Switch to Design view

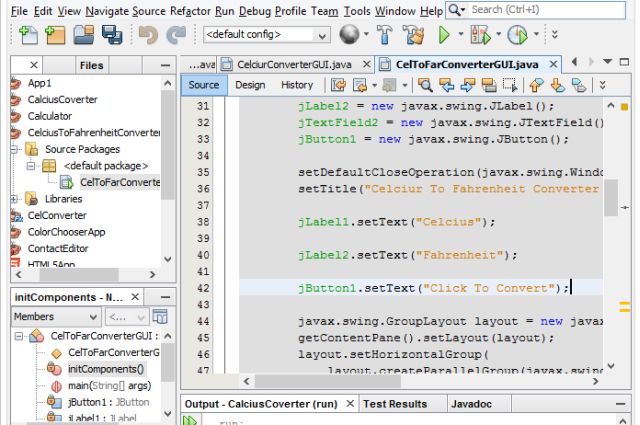tap(250, 85)
